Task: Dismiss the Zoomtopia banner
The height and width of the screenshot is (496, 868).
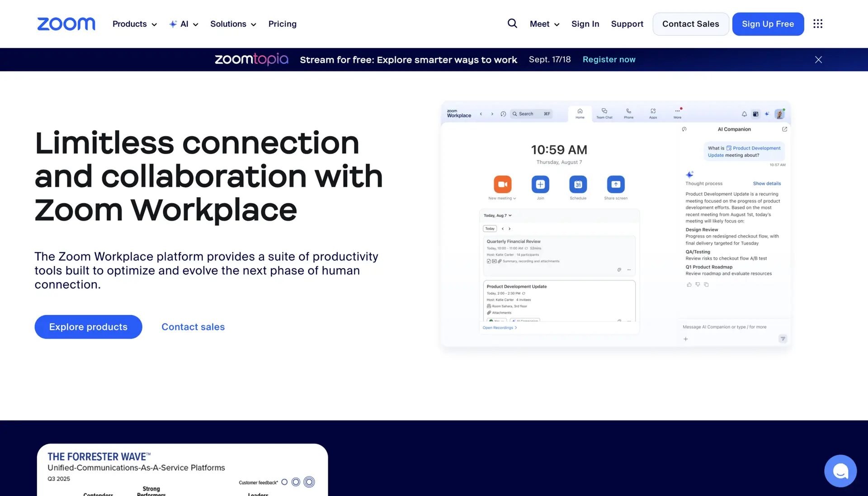Action: pyautogui.click(x=818, y=60)
